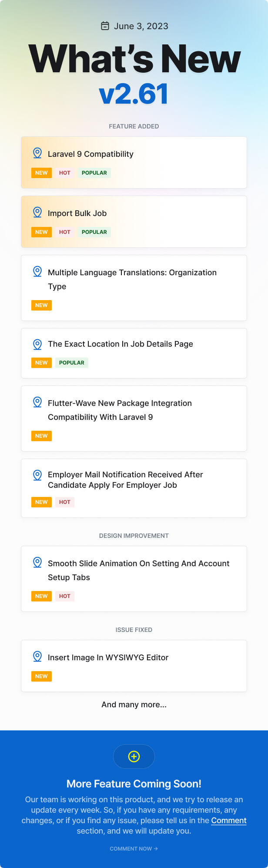
Task: Click the location pin beside Import Bulk Job
Action: click(x=37, y=212)
